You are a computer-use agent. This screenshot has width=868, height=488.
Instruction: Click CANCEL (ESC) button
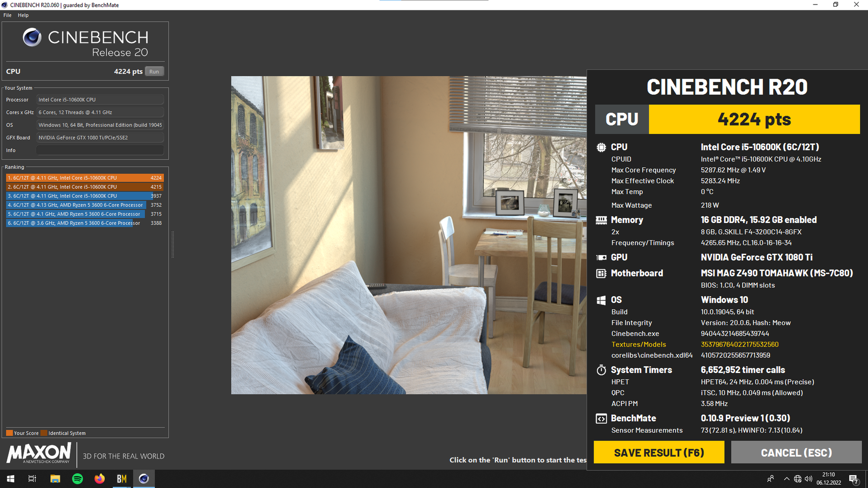click(x=796, y=453)
